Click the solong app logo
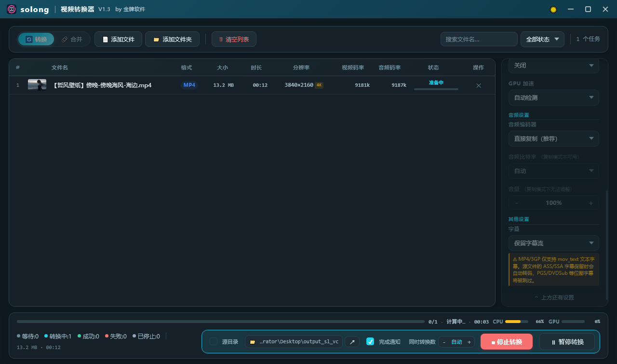Viewport: 617px width, 364px height. 11,9
